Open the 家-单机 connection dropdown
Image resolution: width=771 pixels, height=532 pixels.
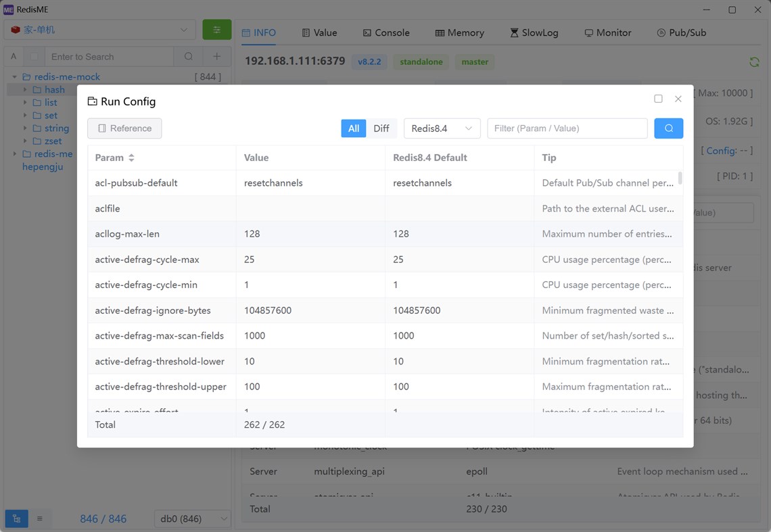coord(100,30)
